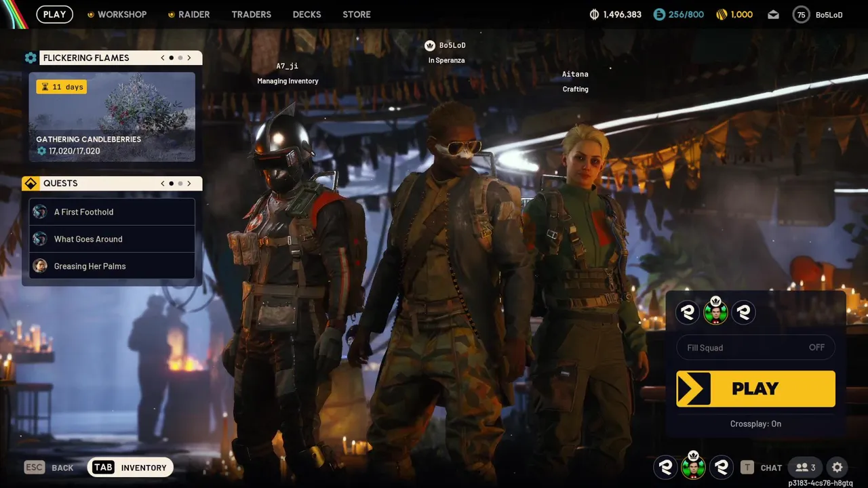Image resolution: width=868 pixels, height=488 pixels.
Task: Select the A7_ji player name tag
Action: click(x=288, y=66)
